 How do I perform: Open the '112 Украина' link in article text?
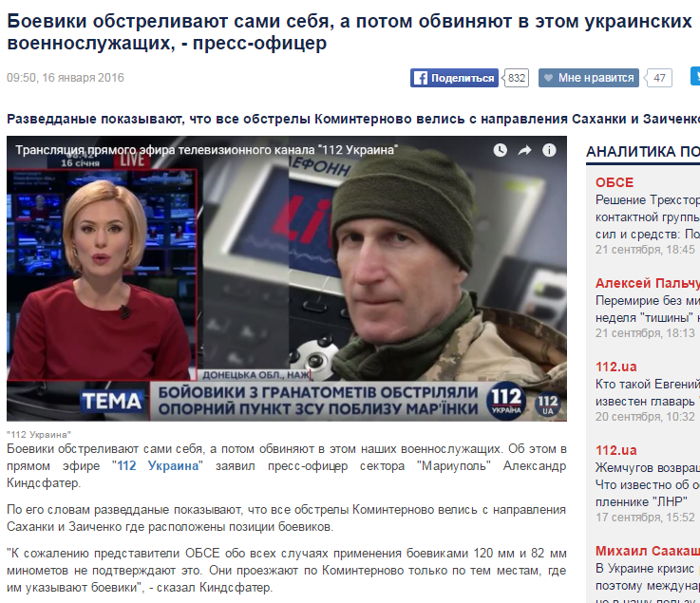(x=158, y=466)
